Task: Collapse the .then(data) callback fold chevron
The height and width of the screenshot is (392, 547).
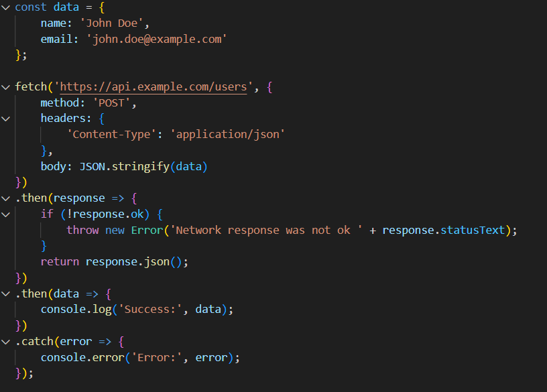Action: [6, 293]
